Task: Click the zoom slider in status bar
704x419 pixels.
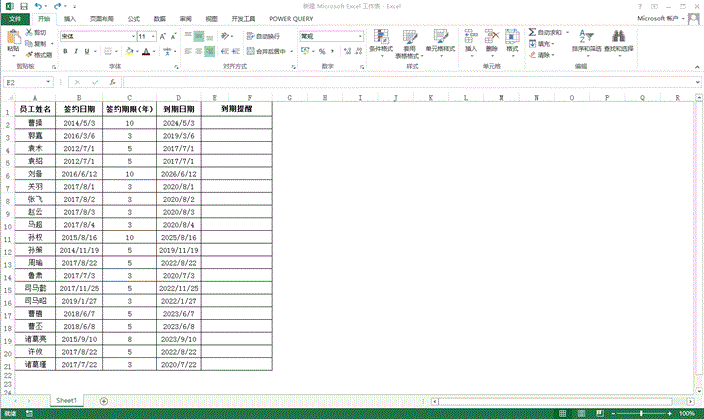Action: tap(640, 413)
